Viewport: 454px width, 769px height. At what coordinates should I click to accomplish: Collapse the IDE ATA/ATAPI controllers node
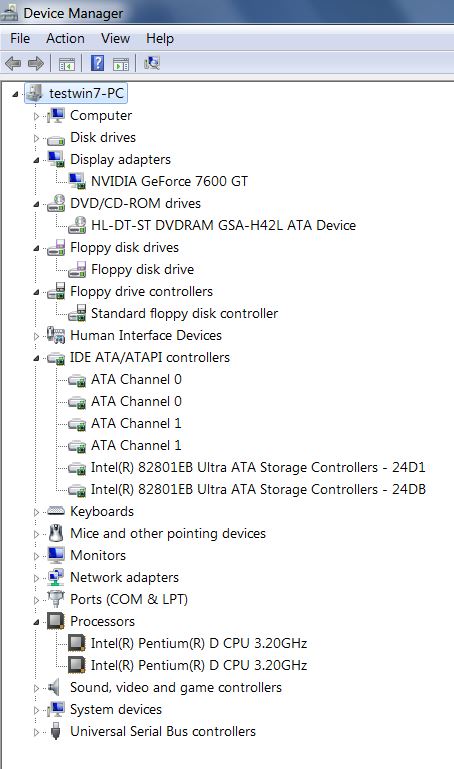[36, 359]
